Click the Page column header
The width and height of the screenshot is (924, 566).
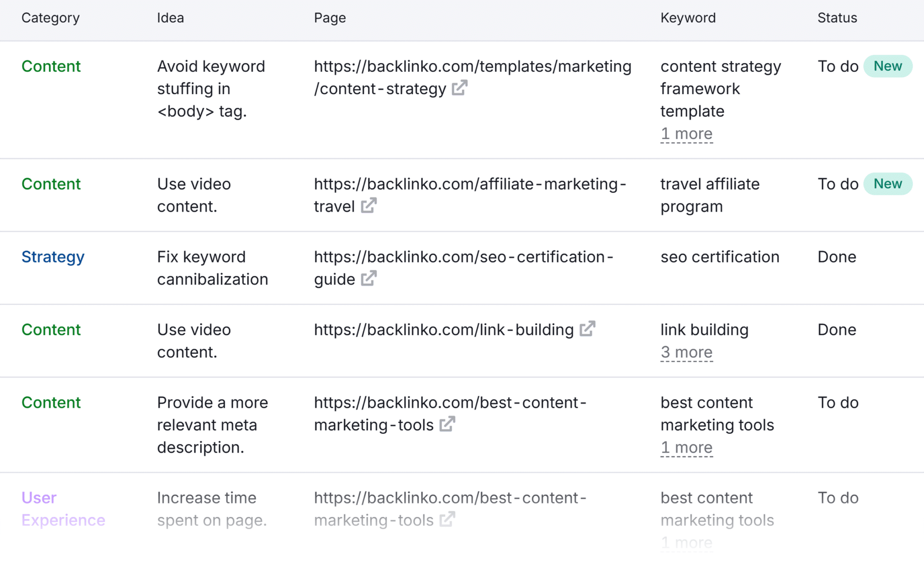coord(330,18)
